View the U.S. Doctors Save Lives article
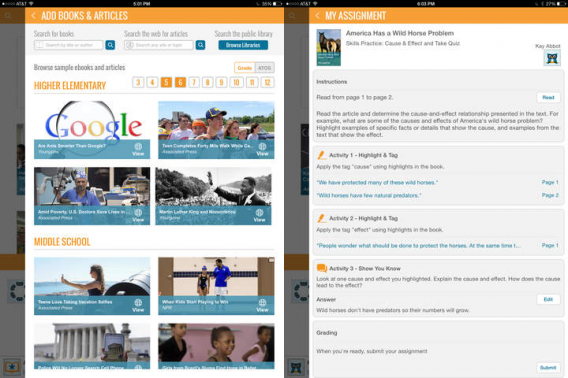This screenshot has height=378, width=568. (138, 215)
